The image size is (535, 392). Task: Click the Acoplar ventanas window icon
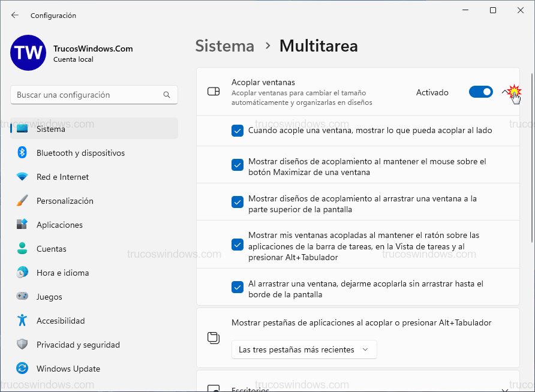pyautogui.click(x=213, y=92)
